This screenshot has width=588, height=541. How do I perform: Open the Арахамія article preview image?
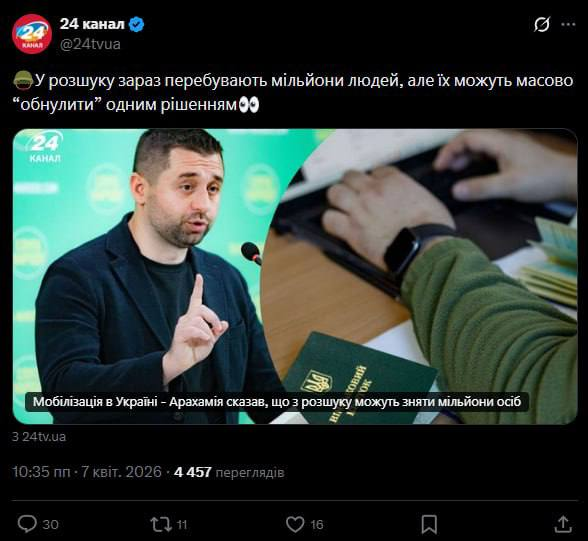[x=295, y=276]
